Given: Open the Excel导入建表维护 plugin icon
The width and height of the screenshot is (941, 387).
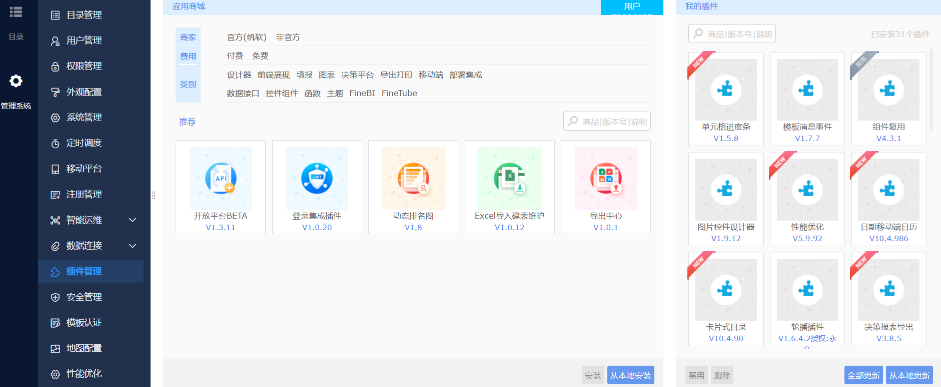Looking at the screenshot, I should pos(510,178).
